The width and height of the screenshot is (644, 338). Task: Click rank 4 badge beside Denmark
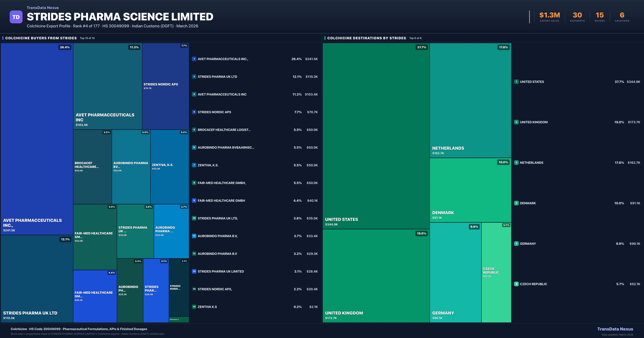pos(516,203)
